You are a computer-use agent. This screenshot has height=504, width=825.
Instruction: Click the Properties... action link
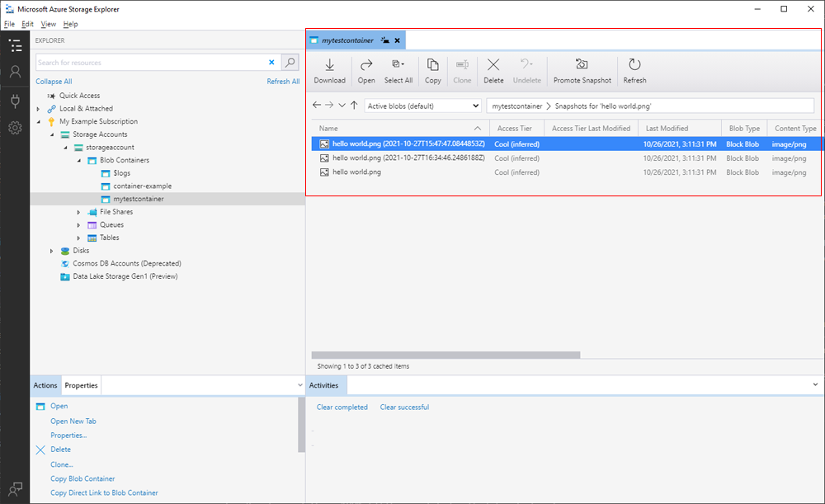(x=68, y=435)
